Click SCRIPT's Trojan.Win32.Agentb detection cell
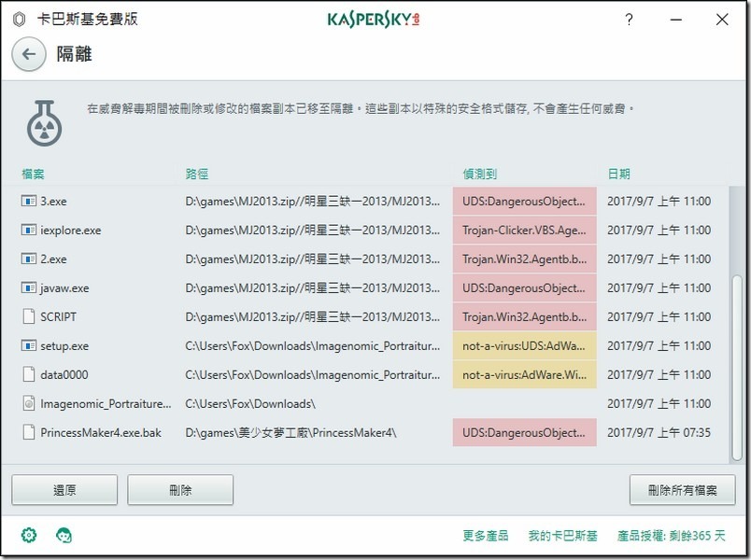This screenshot has height=560, width=751. click(x=524, y=316)
